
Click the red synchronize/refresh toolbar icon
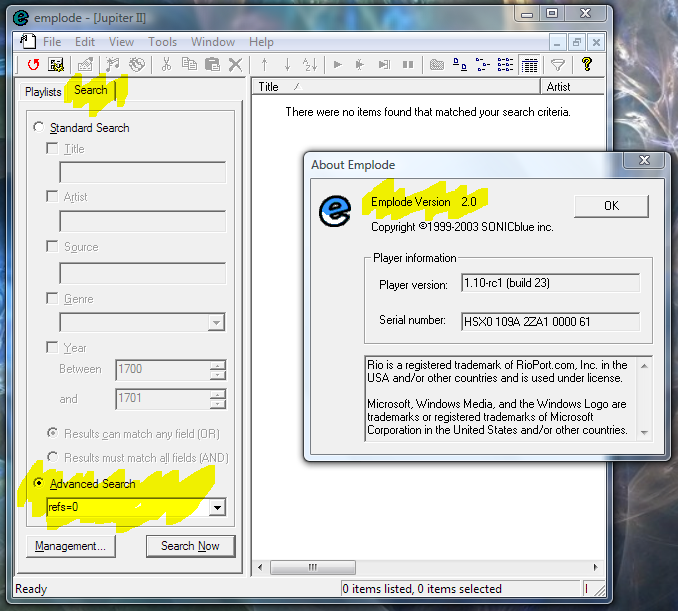(34, 65)
